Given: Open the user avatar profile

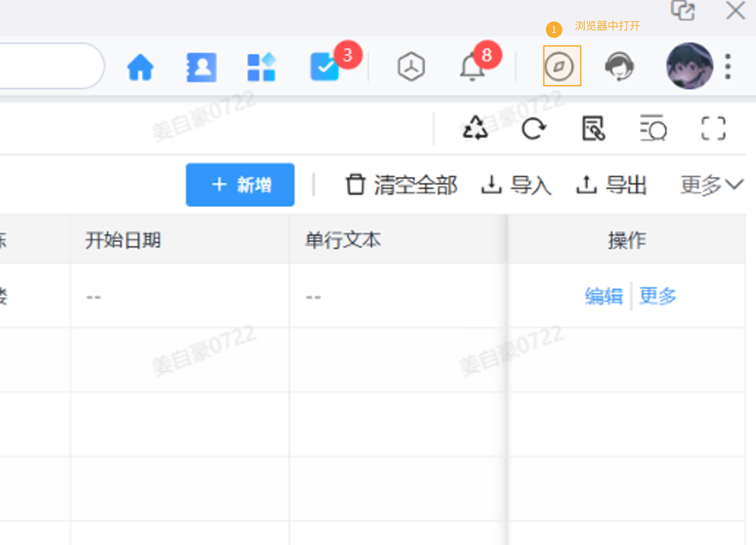Looking at the screenshot, I should [689, 66].
